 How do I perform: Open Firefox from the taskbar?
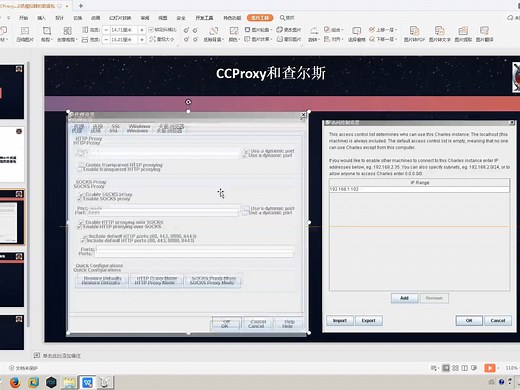pos(14,382)
